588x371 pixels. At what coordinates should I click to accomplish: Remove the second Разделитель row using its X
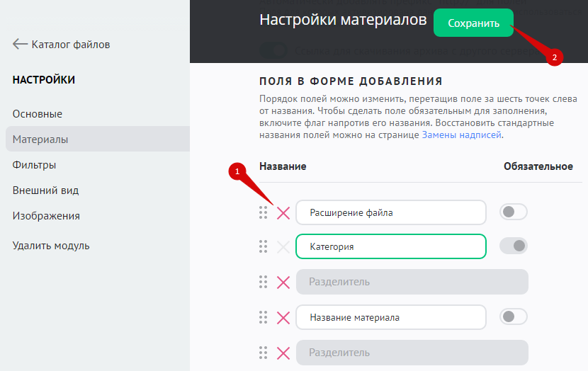pos(283,353)
